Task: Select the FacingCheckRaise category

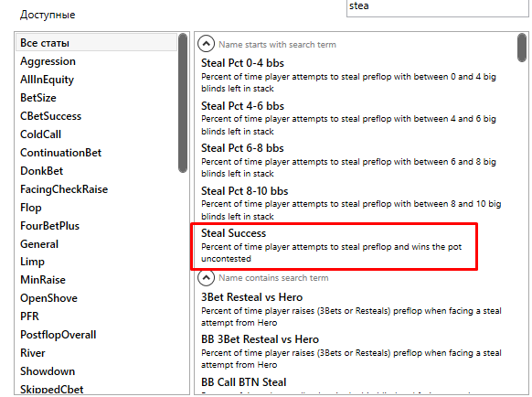Action: point(64,189)
